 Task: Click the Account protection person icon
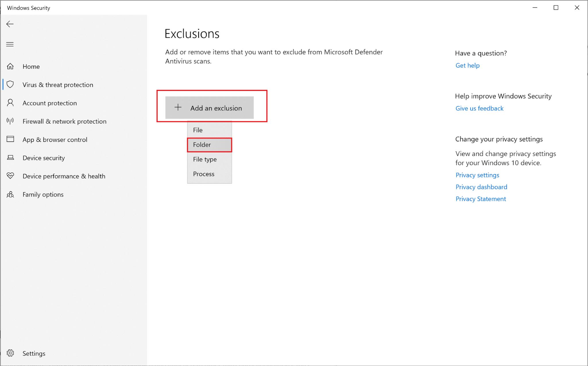coord(10,103)
